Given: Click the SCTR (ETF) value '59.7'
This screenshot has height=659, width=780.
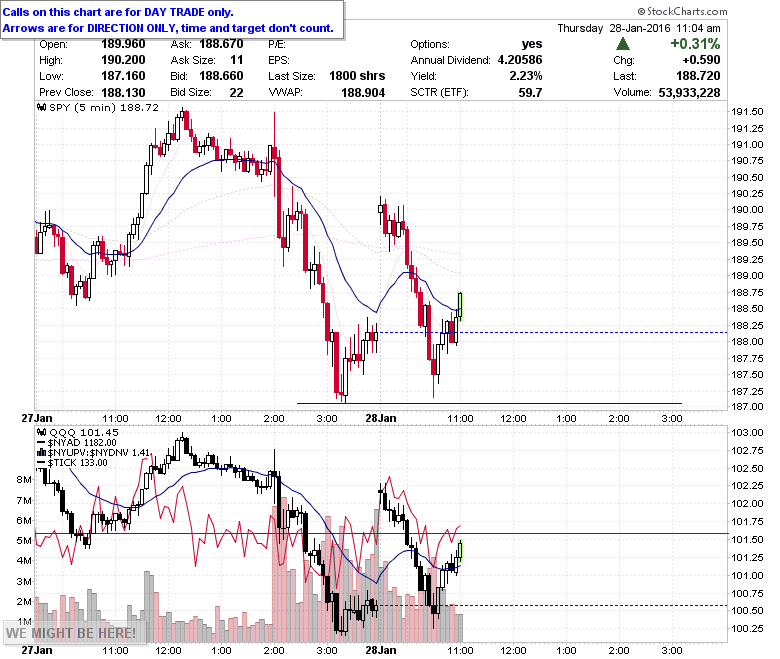Looking at the screenshot, I should (530, 93).
